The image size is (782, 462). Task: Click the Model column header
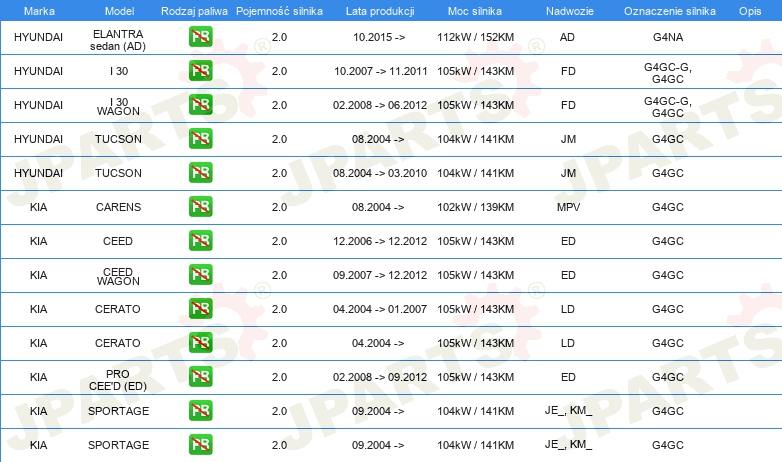[119, 11]
